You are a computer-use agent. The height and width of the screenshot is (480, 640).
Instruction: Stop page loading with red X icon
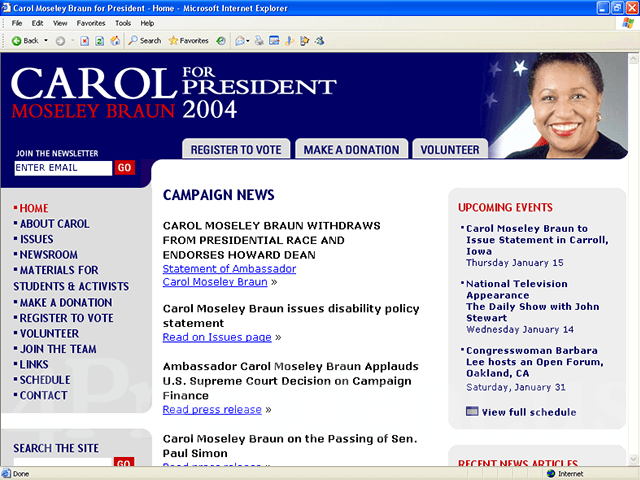[x=84, y=41]
